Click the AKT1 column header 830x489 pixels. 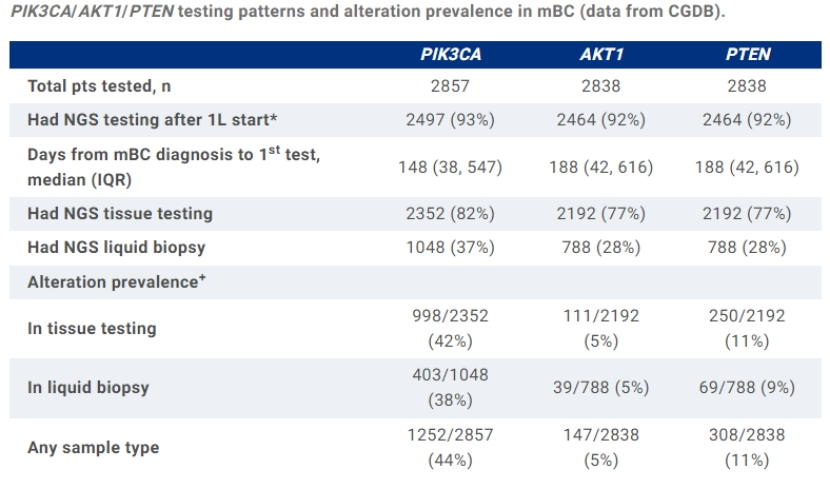click(599, 54)
